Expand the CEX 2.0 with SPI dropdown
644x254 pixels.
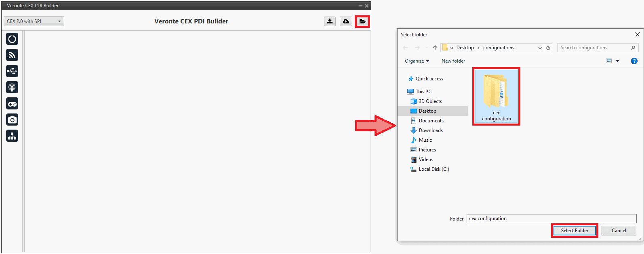pyautogui.click(x=34, y=21)
